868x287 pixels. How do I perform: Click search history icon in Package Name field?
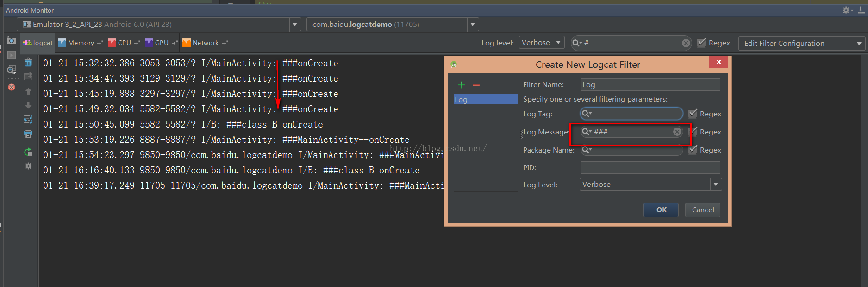point(587,150)
